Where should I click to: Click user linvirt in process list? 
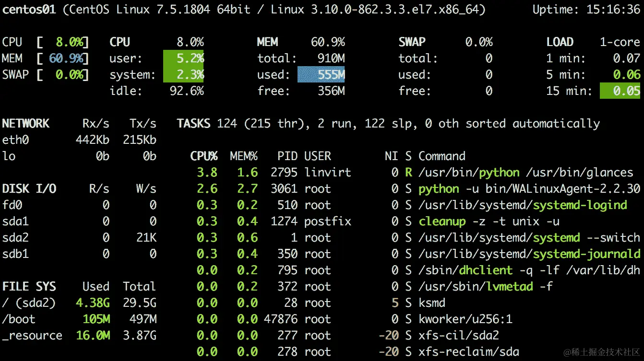[x=328, y=173]
